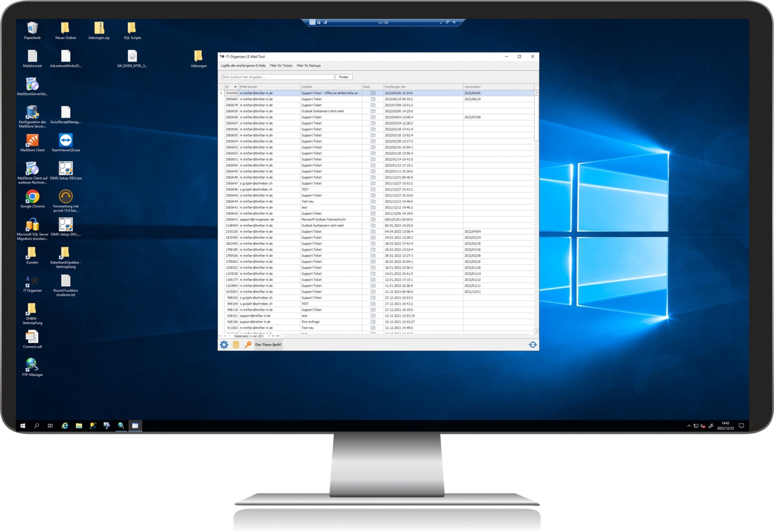The width and height of the screenshot is (774, 532).
Task: Click the Finden button
Action: point(344,77)
